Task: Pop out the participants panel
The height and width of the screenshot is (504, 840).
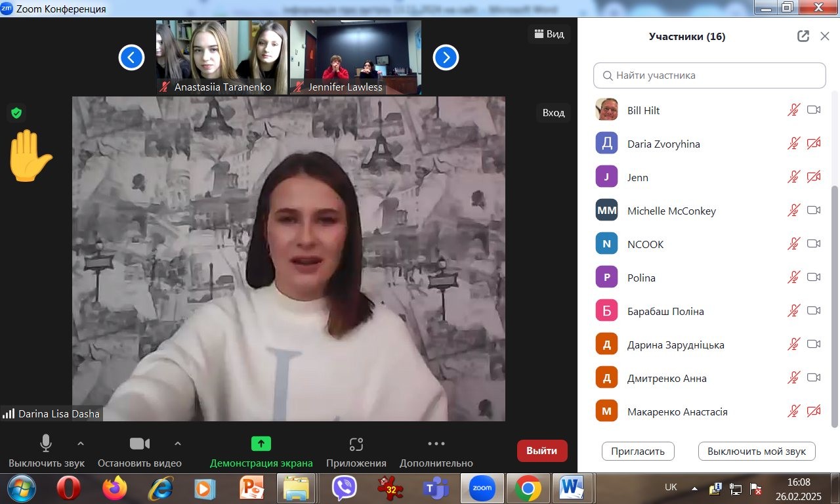Action: [803, 37]
